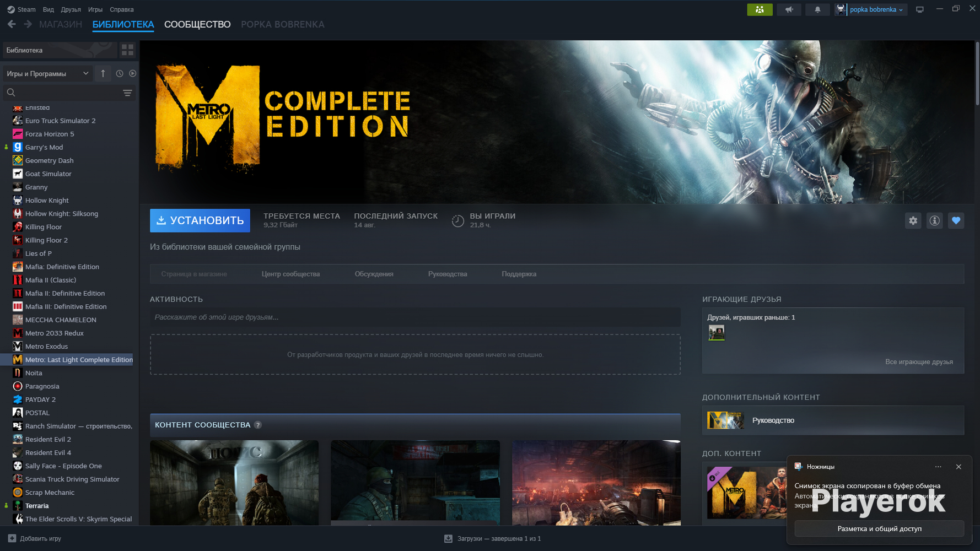Click the Garry's Mod game icon

click(x=18, y=147)
